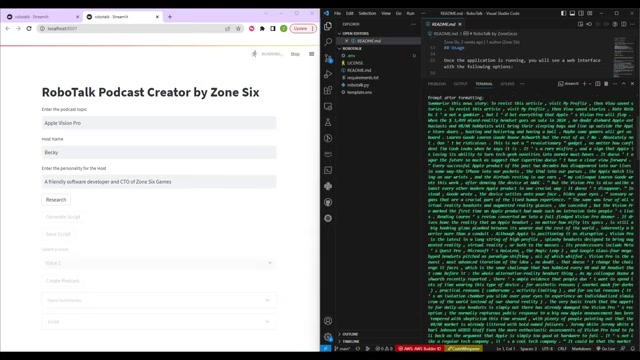Open the View menu in VS Code
This screenshot has height=360, width=640.
386,13
